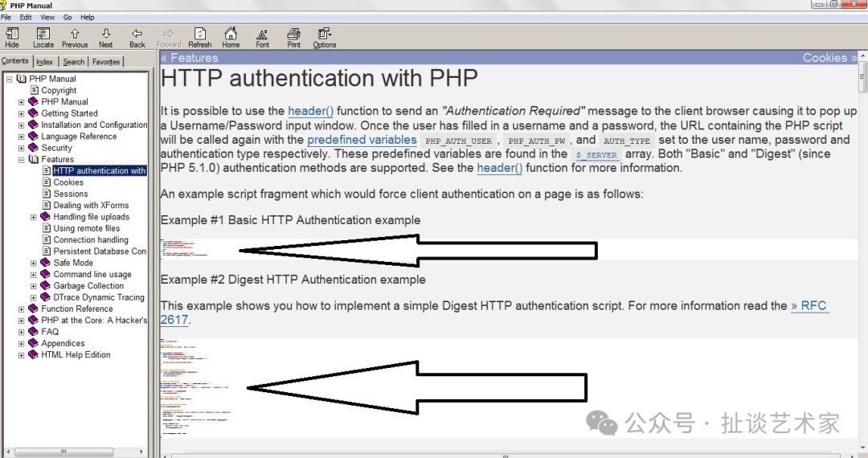Viewport: 868px width, 458px height.
Task: Select Using remote files topic
Action: pos(86,228)
